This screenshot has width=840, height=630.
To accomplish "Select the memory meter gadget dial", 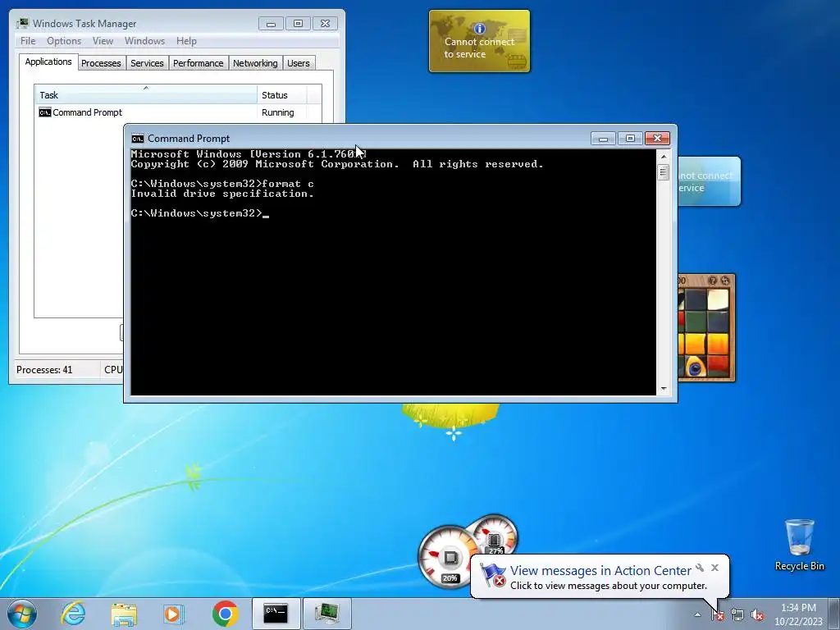I will coord(495,535).
